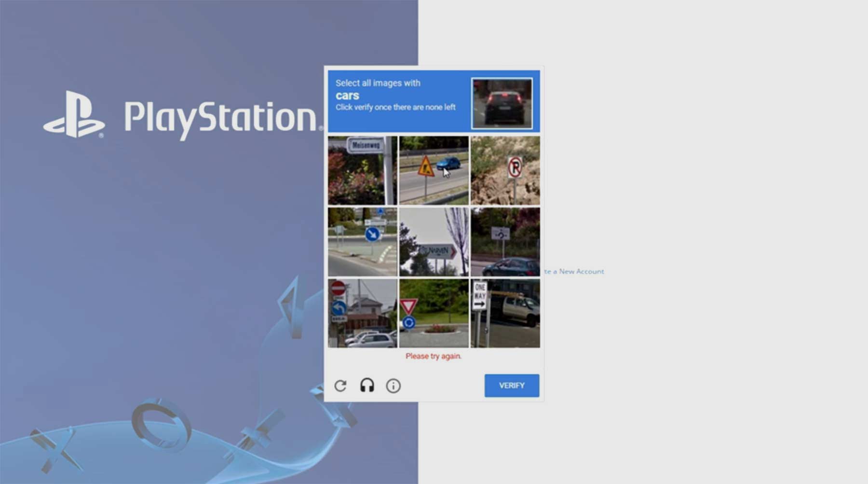Select the tile with the orange triangular warning sign
The image size is (868, 484).
click(x=434, y=170)
